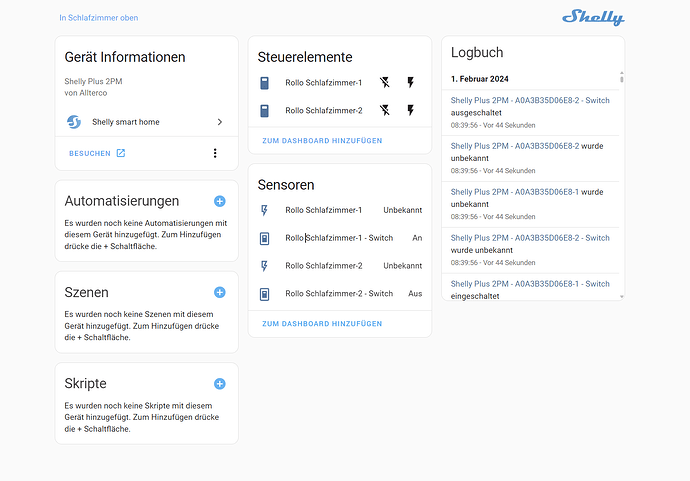Click the Shelly smart home integration icon

[74, 121]
